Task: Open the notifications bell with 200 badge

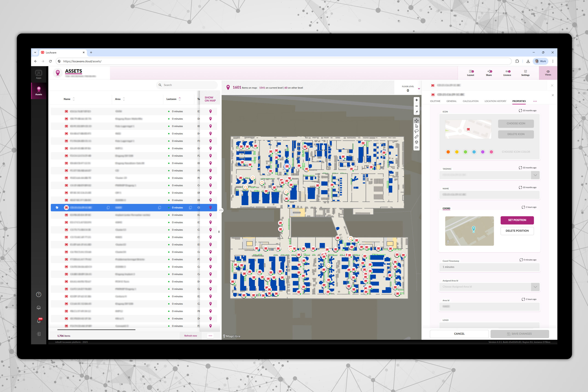Action: tap(39, 321)
